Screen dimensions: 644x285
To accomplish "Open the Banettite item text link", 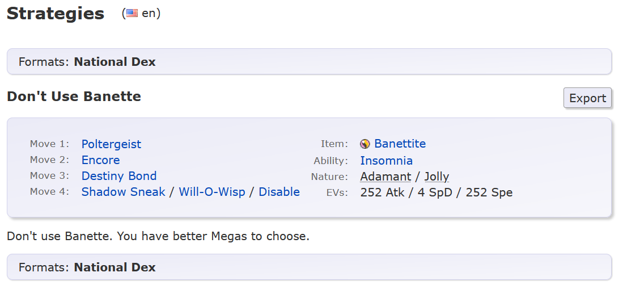I will (400, 144).
